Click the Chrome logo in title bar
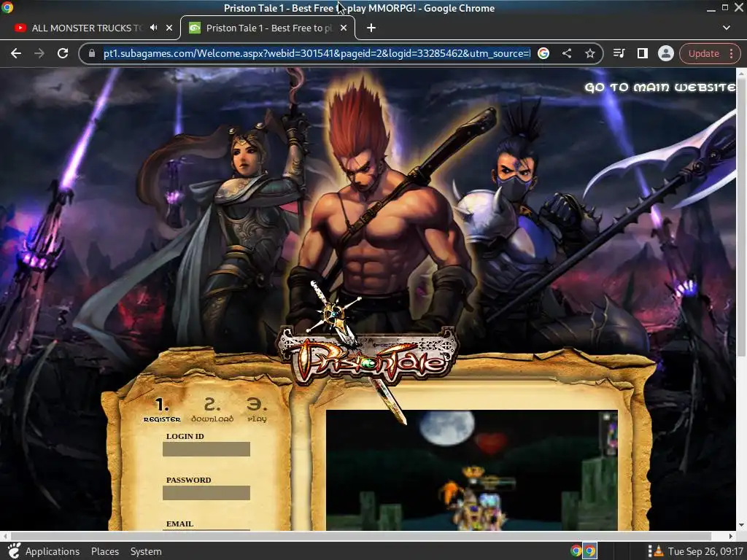The image size is (747, 560). (x=7, y=7)
